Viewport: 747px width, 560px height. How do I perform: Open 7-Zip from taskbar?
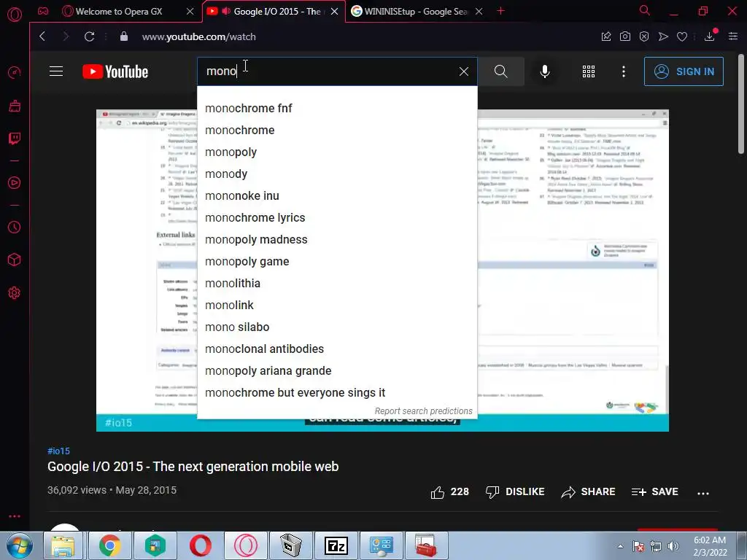336,545
